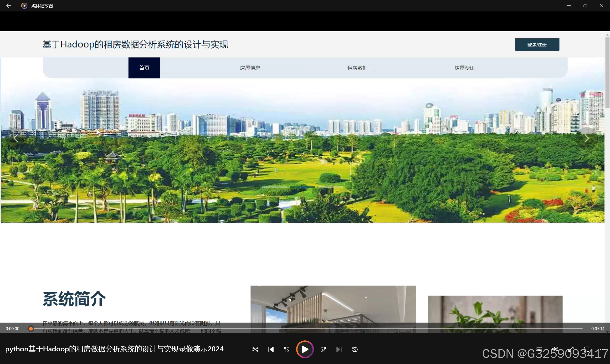This screenshot has width=610, height=364.
Task: Click the back arrow in the title bar
Action: [x=8, y=6]
